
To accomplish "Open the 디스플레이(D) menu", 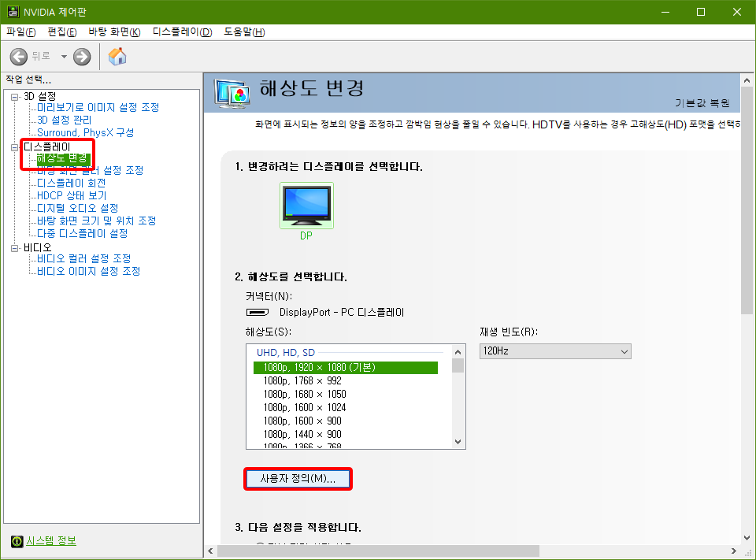I will pyautogui.click(x=182, y=32).
